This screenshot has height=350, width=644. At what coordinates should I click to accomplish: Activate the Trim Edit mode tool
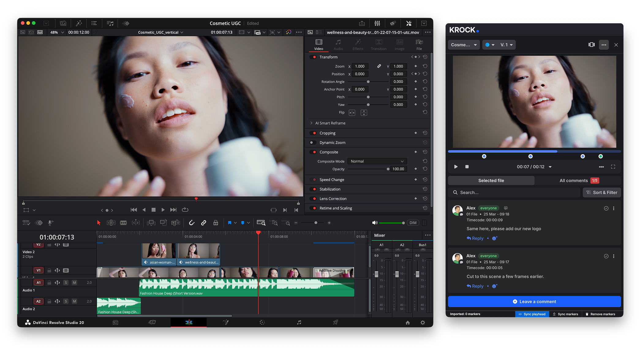point(111,223)
